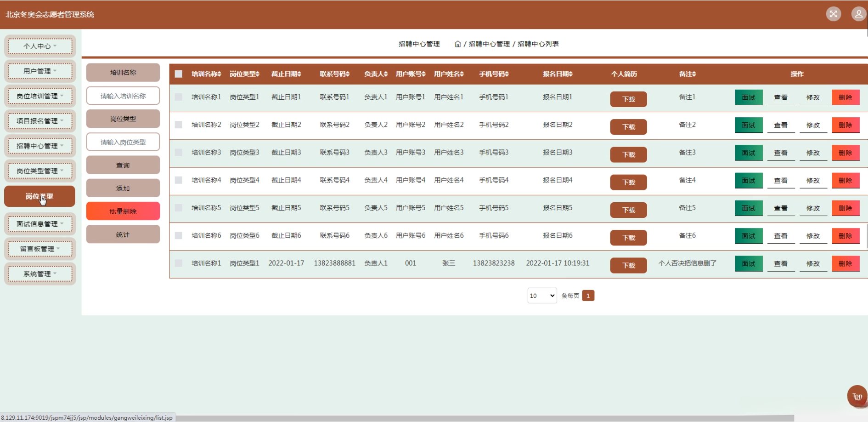The height and width of the screenshot is (422, 868).
Task: Expand the 留言板管理 sidebar menu
Action: click(40, 249)
